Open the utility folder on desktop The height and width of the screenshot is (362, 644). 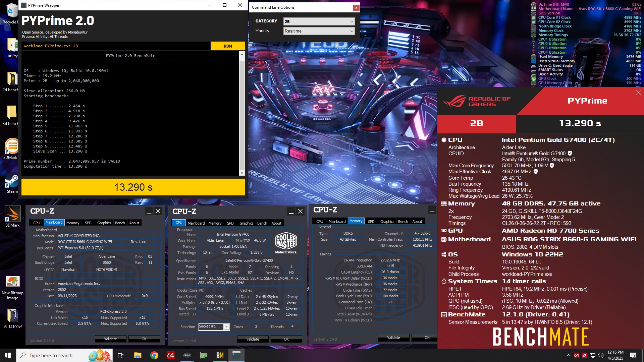(12, 47)
